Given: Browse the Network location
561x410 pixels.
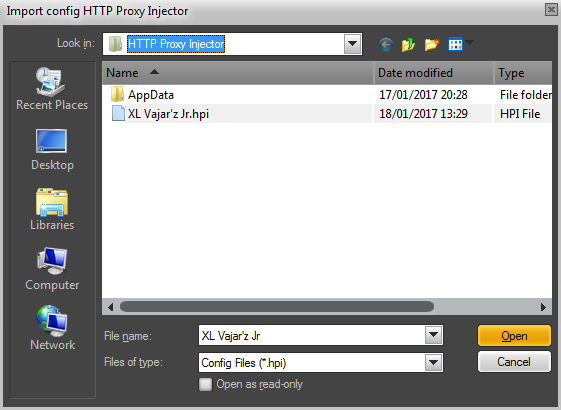Looking at the screenshot, I should coord(52,328).
